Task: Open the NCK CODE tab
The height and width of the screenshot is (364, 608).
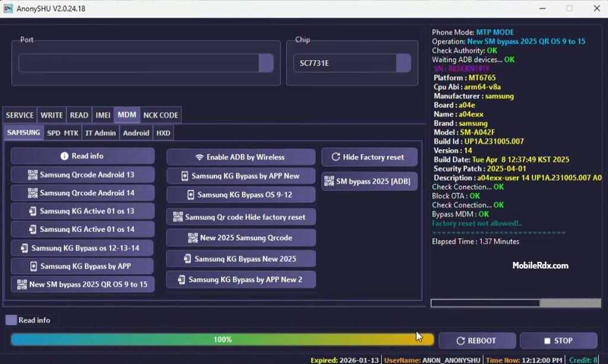Action: click(160, 115)
